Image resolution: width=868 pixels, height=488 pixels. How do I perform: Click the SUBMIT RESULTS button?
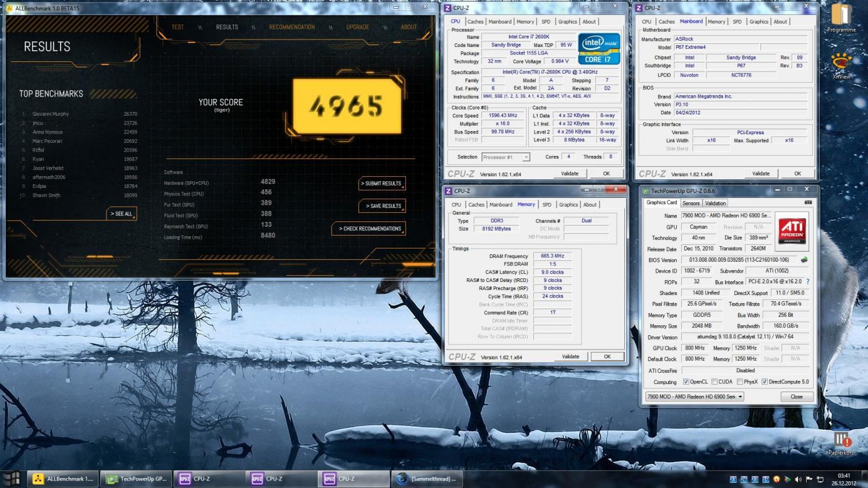[x=382, y=184]
